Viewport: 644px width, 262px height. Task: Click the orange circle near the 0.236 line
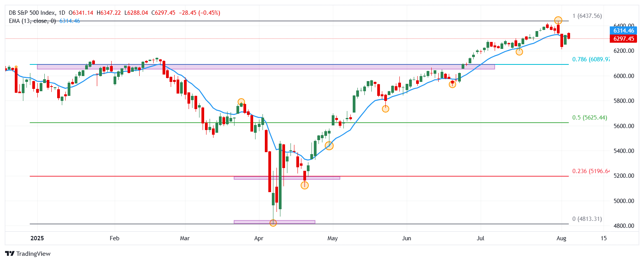pyautogui.click(x=304, y=186)
